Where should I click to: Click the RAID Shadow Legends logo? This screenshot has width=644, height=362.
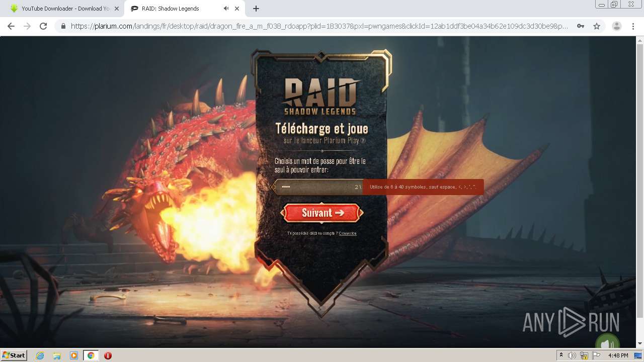(321, 97)
